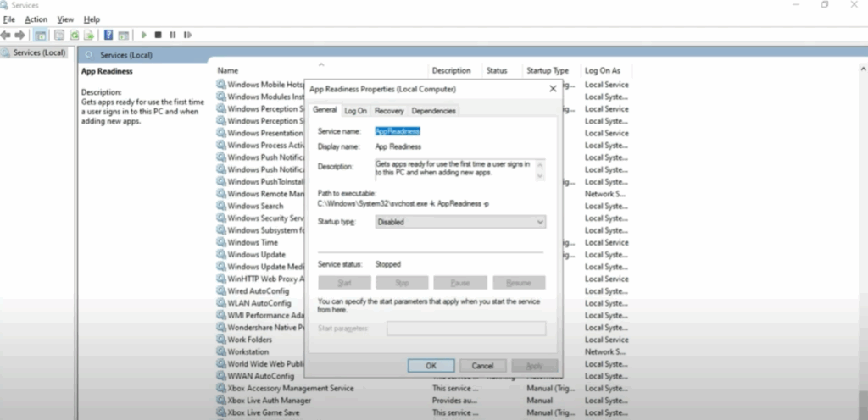The image size is (868, 420).
Task: Click gear icon beside Xbox Live Auth Manager
Action: coord(221,401)
